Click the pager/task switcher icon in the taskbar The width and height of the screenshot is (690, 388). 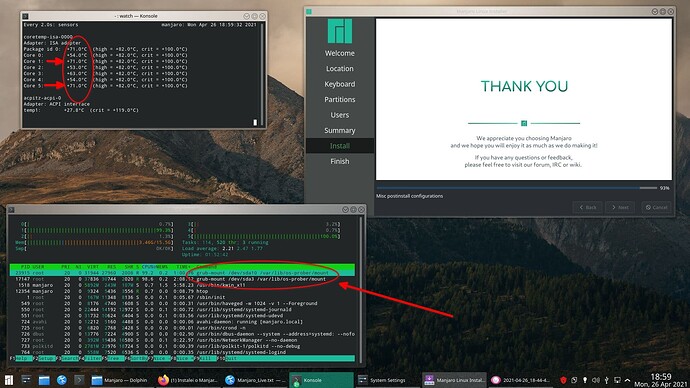point(26,380)
